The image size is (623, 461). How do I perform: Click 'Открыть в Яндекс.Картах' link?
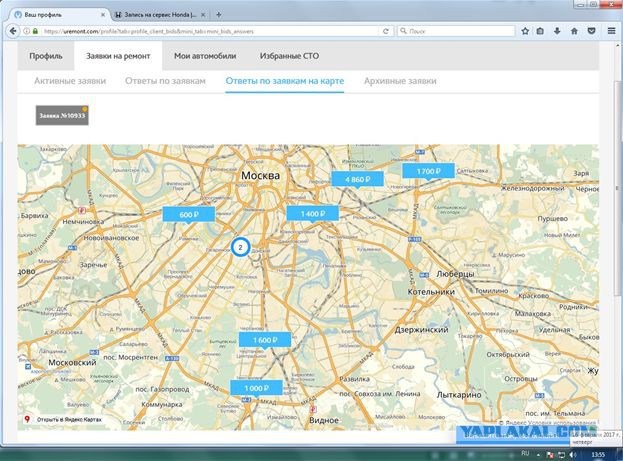69,419
